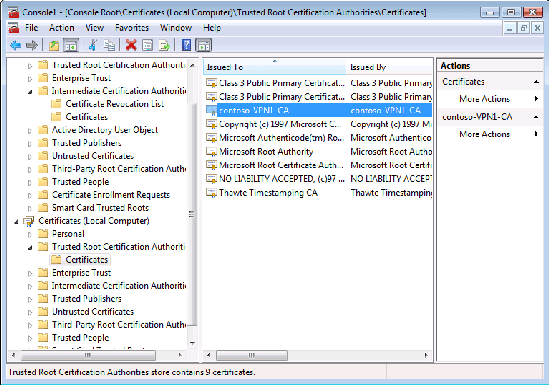Screen dimensions: 549x385
Task: Click the Cut scissors toolbar icon
Action: click(93, 45)
